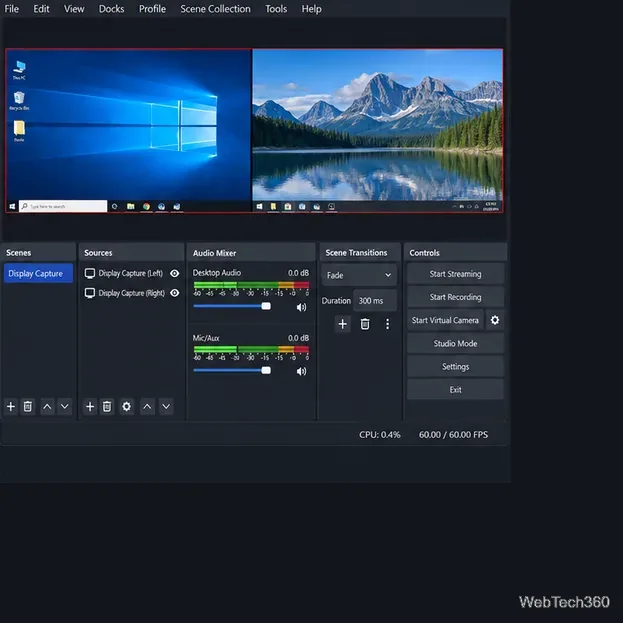This screenshot has width=623, height=623.
Task: Click Start Virtual Camera button
Action: pos(445,320)
